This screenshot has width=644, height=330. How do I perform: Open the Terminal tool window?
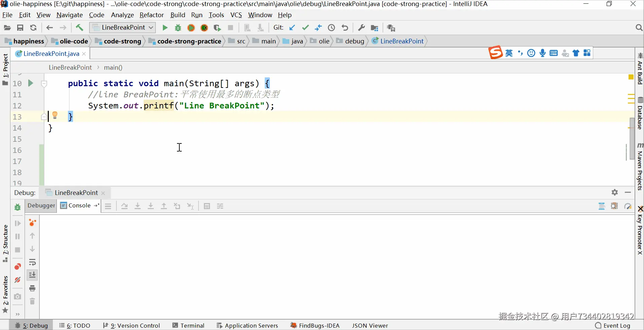tap(188, 325)
